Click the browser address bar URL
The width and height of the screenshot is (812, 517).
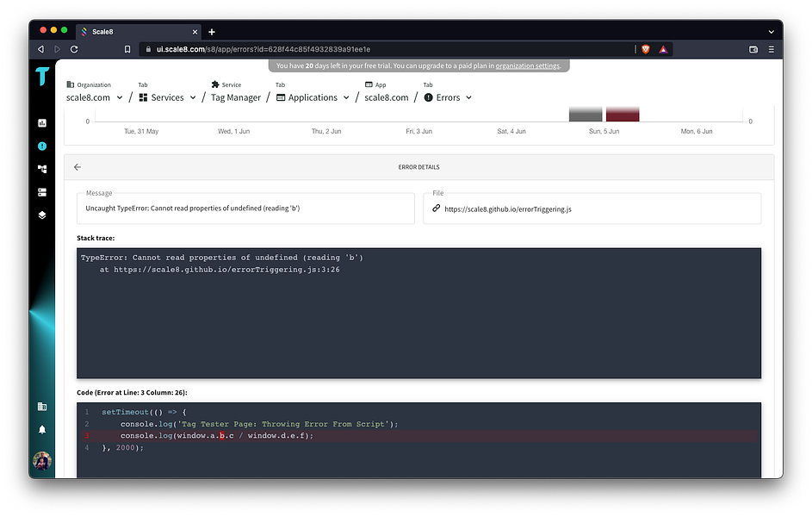pyautogui.click(x=263, y=49)
